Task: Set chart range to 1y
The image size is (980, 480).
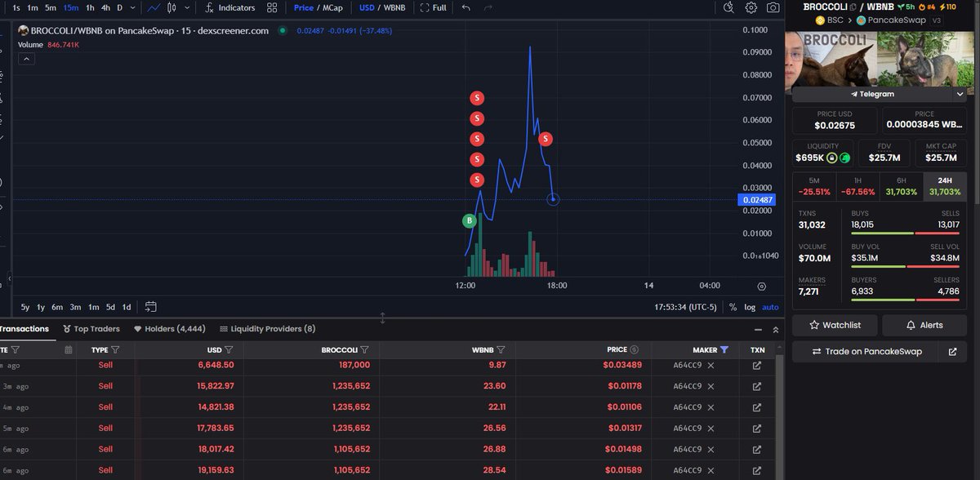Action: click(41, 307)
